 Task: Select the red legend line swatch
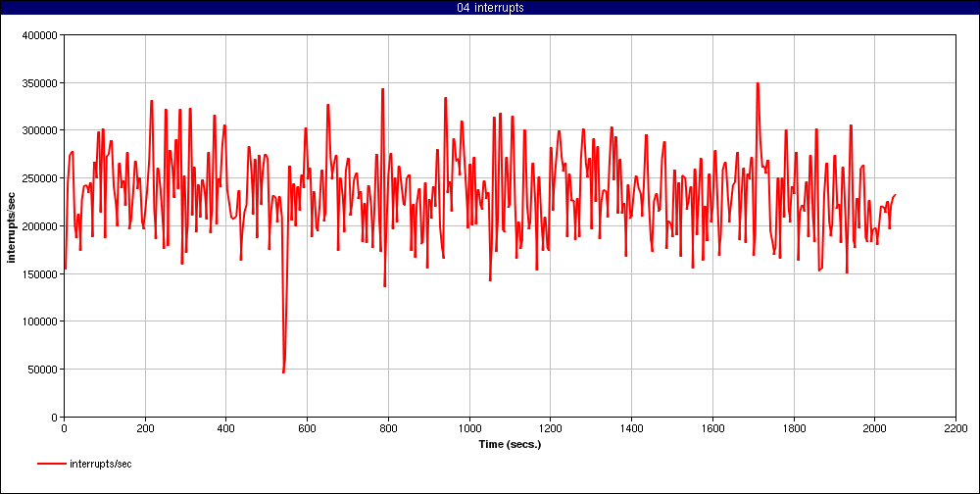pos(51,464)
